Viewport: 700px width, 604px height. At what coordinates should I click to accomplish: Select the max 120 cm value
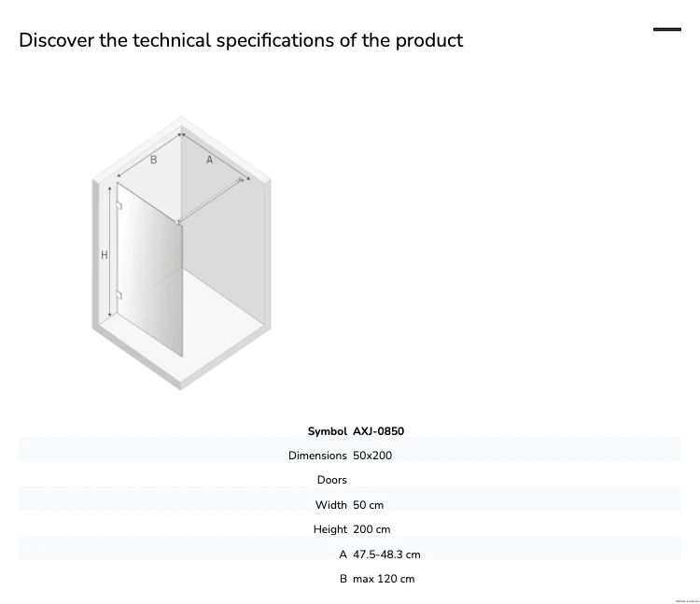coord(384,579)
